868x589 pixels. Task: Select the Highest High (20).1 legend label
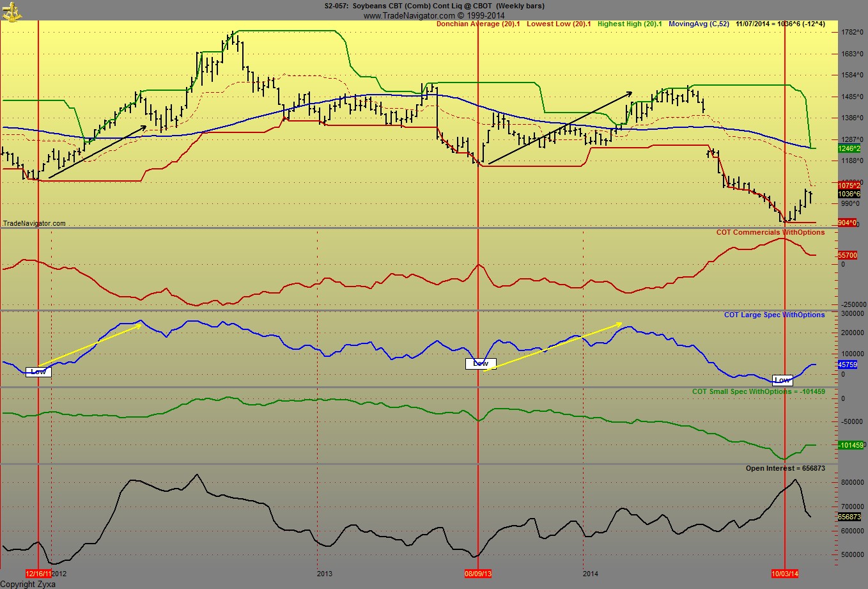pyautogui.click(x=630, y=24)
